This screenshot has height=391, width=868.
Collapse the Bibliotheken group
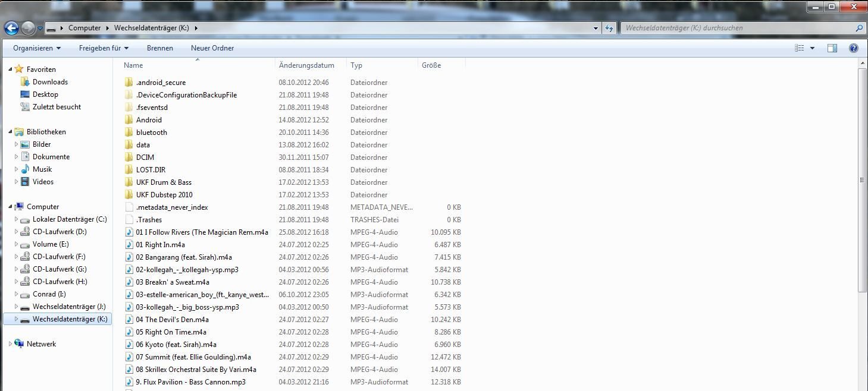(x=10, y=132)
